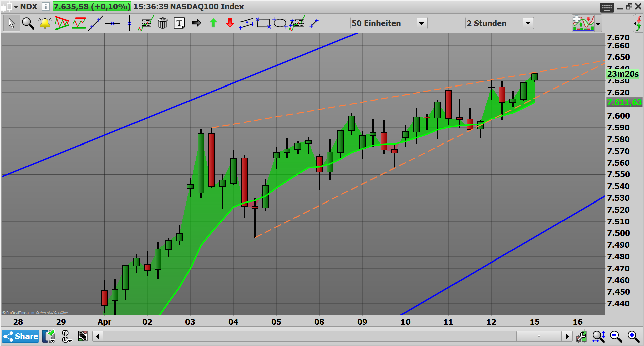644x346 pixels.
Task: Click the horizontal scrollbar thumb
Action: [539, 336]
